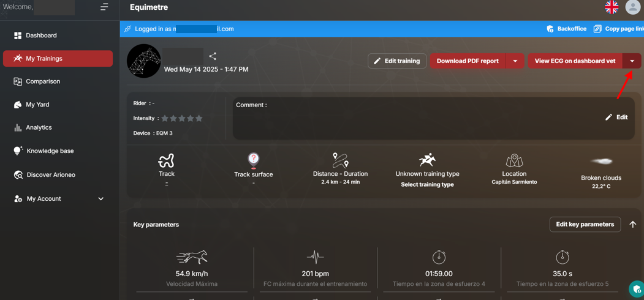Edit the training comment
644x300 pixels.
click(616, 117)
